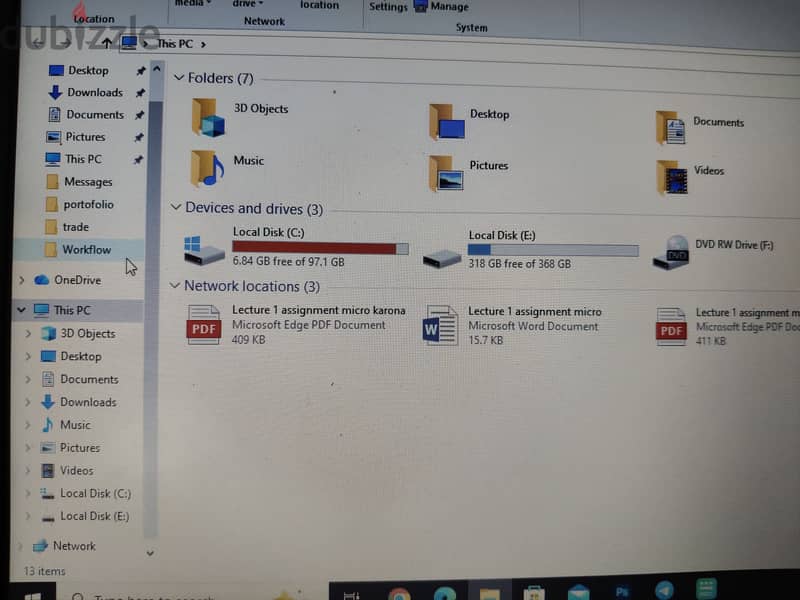800x600 pixels.
Task: Collapse the Network locations (3) section
Action: pos(174,285)
